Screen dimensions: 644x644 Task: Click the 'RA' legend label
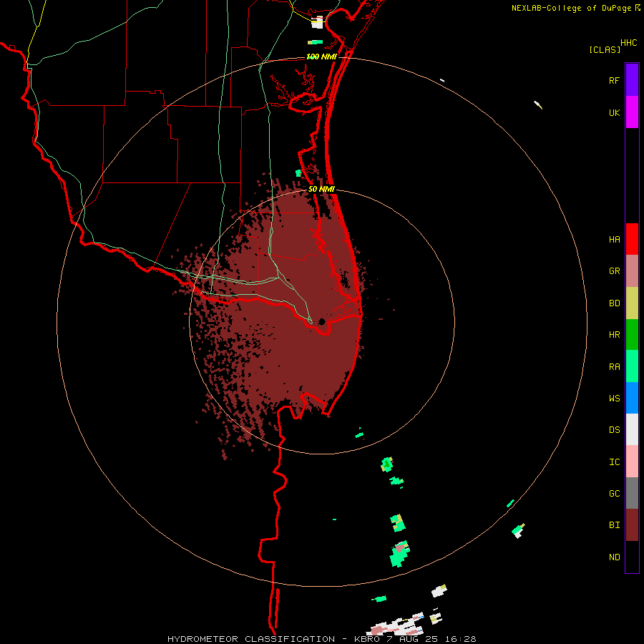[614, 367]
